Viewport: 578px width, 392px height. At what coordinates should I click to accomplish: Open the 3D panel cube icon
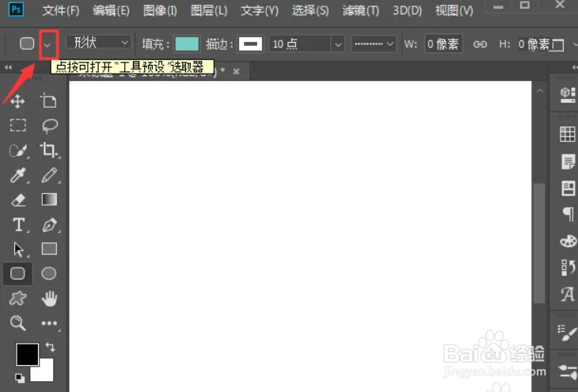pos(567,95)
